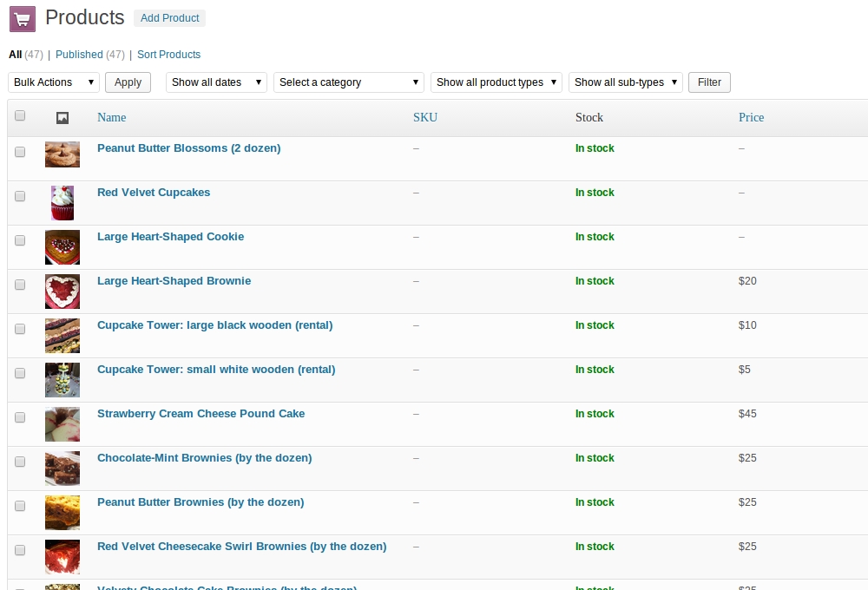This screenshot has height=590, width=868.
Task: Open the Red Velvet Cupcakes thumbnail
Action: (62, 203)
